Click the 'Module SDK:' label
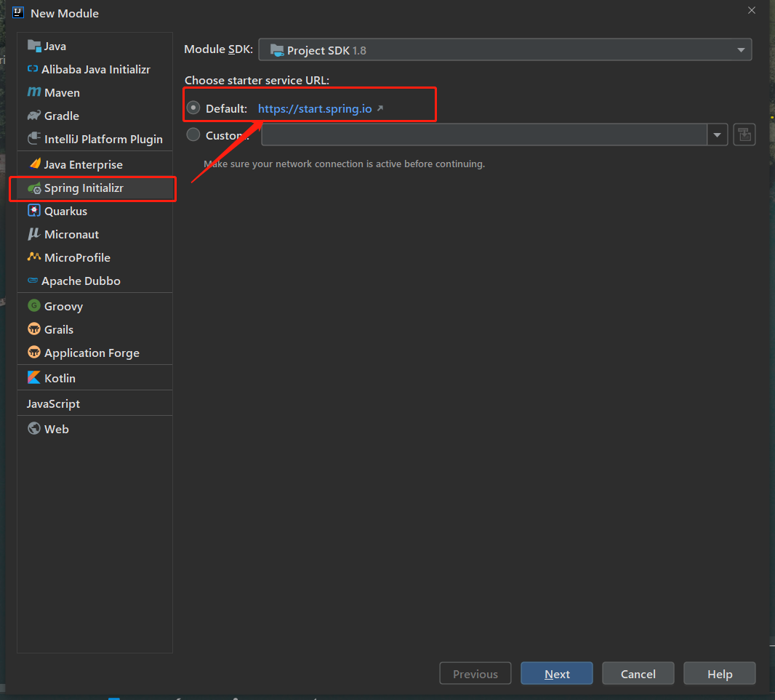Screen dimensions: 775x700 (x=218, y=49)
